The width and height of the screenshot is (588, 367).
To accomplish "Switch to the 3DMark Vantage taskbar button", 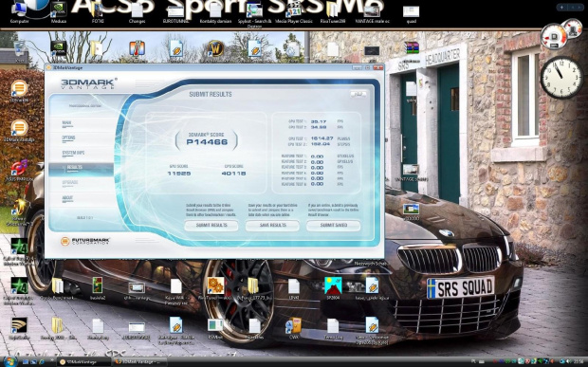I will (x=84, y=361).
